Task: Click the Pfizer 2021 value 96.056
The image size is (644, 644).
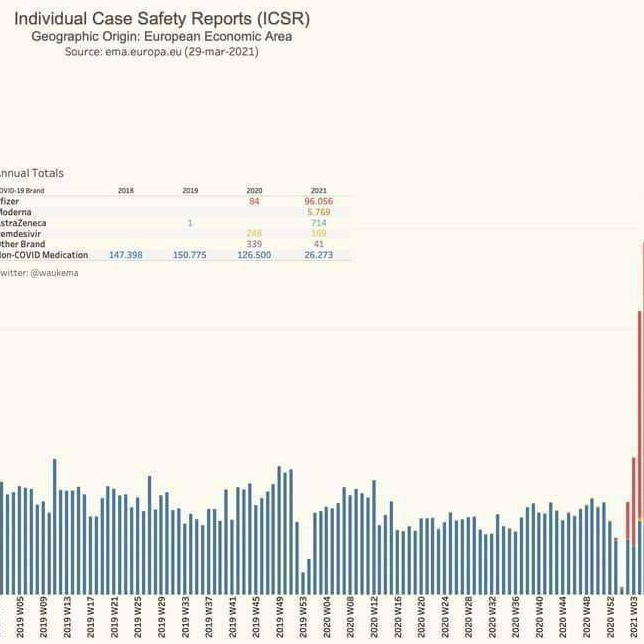Action: click(x=318, y=202)
